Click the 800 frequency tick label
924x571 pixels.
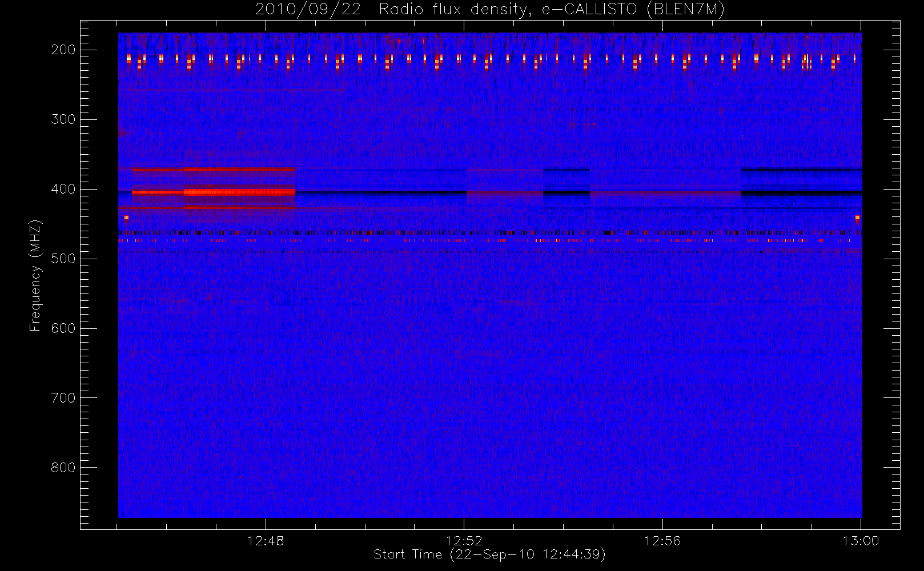(63, 468)
